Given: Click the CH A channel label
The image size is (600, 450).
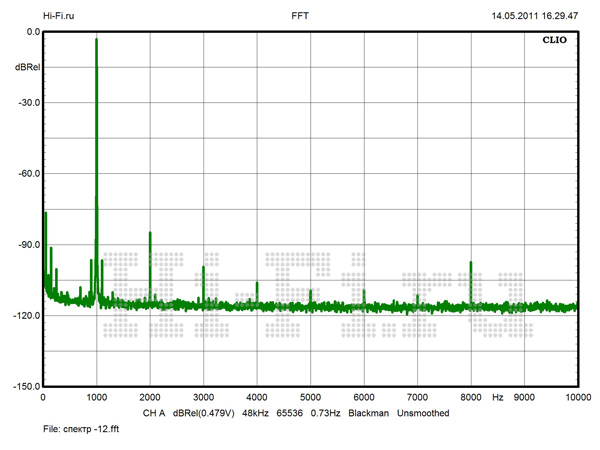Looking at the screenshot, I should pyautogui.click(x=154, y=412).
